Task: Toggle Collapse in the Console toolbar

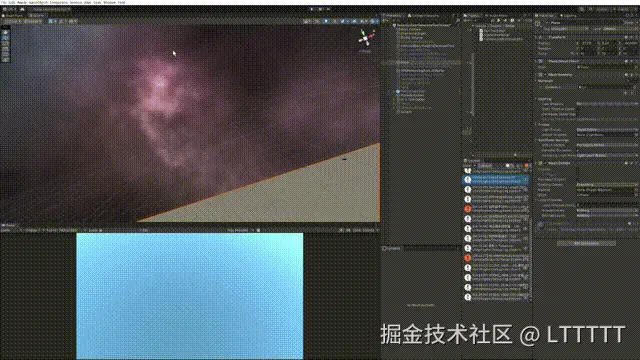Action: pyautogui.click(x=486, y=166)
